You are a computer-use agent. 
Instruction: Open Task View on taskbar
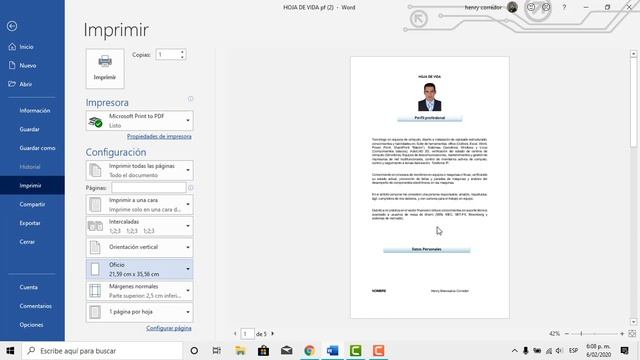tap(217, 351)
